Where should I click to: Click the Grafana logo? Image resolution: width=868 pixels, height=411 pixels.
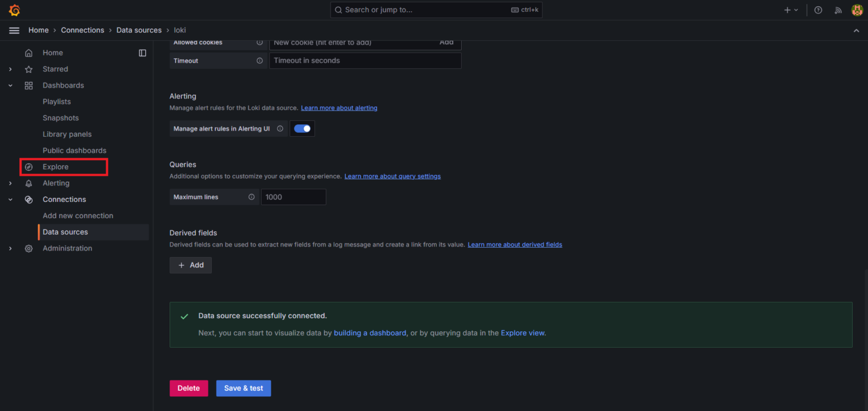tap(14, 9)
